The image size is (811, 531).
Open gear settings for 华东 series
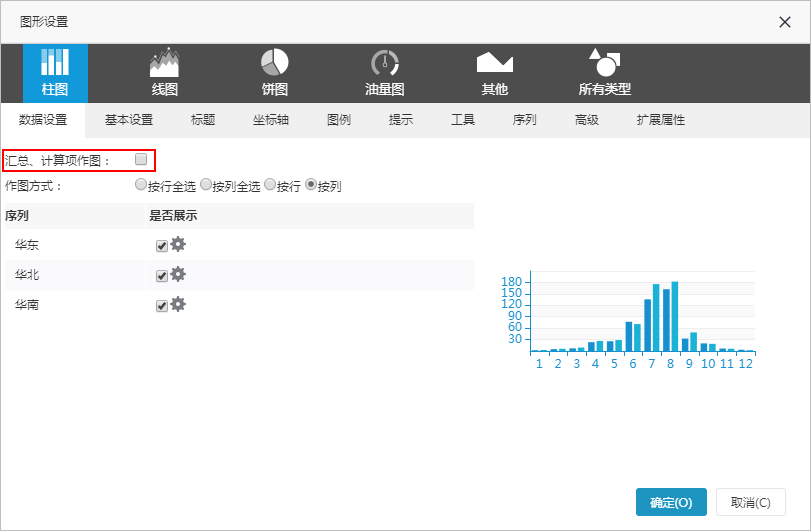178,244
